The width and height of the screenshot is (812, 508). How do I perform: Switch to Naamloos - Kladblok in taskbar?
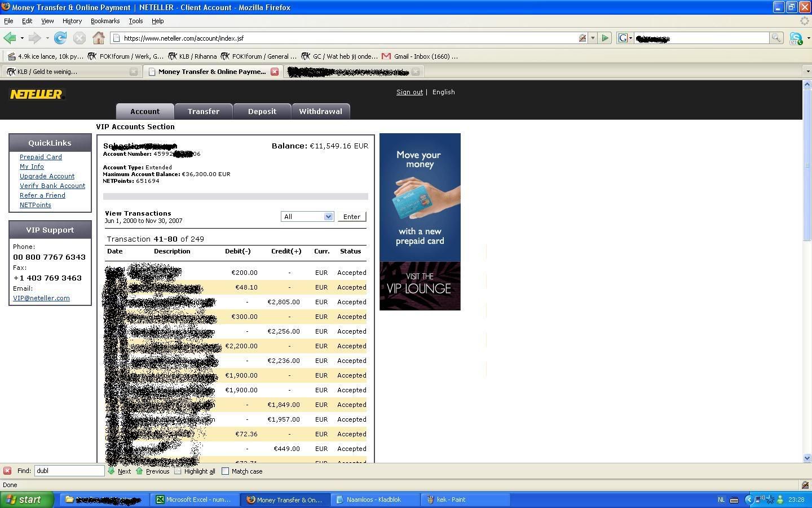click(374, 500)
